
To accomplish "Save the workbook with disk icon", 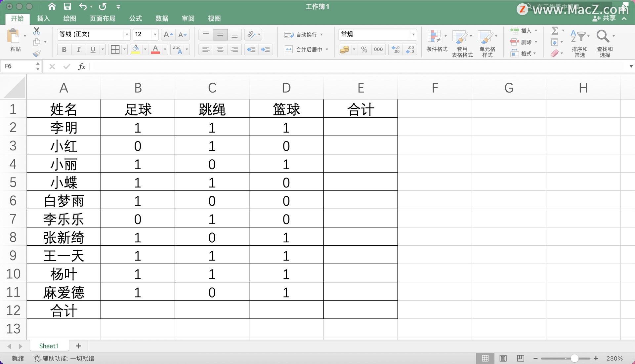I will click(x=67, y=6).
